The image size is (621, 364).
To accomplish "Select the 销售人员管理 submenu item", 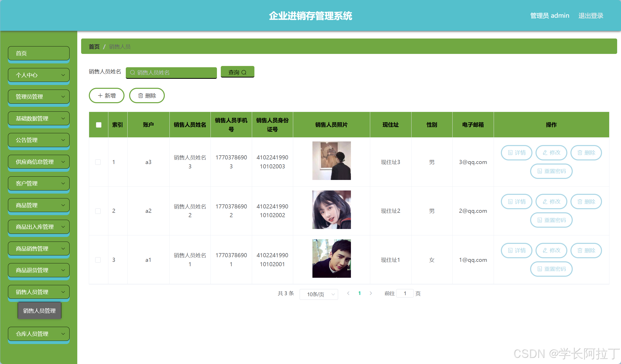I will click(x=39, y=311).
